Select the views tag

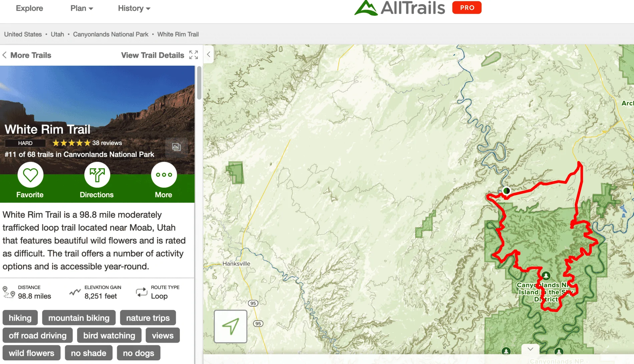click(163, 335)
